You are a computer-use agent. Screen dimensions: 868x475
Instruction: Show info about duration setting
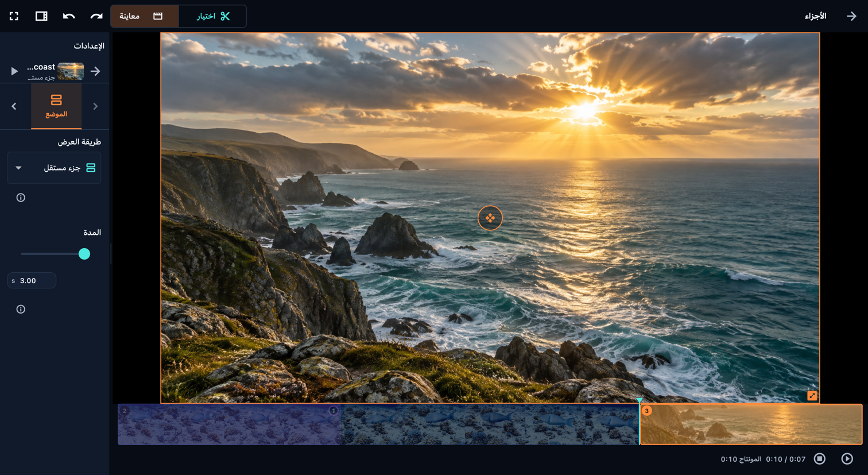point(21,309)
